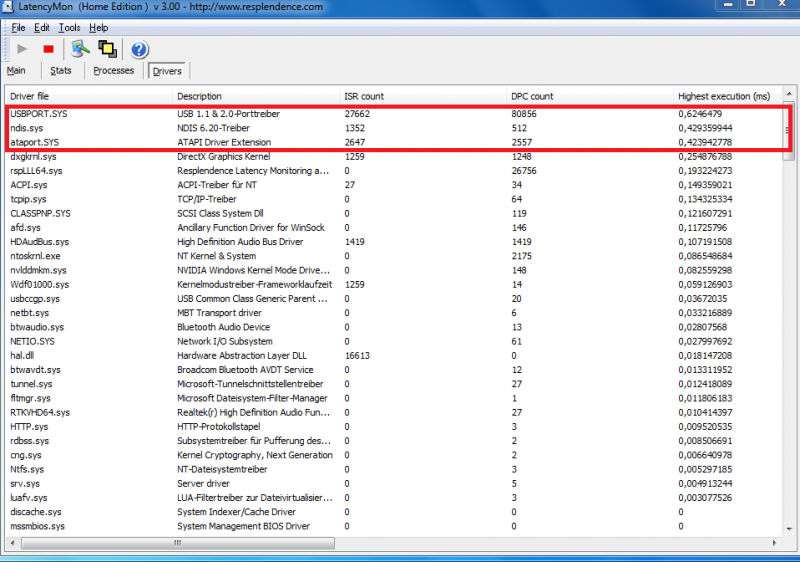The width and height of the screenshot is (800, 562).
Task: Select the fltmgr.sys driver row
Action: coord(393,398)
